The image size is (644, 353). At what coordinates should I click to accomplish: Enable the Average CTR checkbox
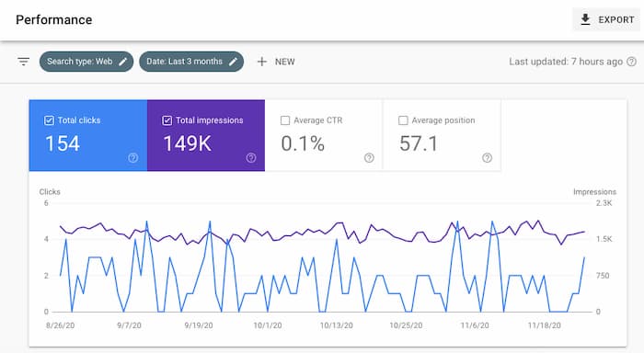(x=285, y=120)
